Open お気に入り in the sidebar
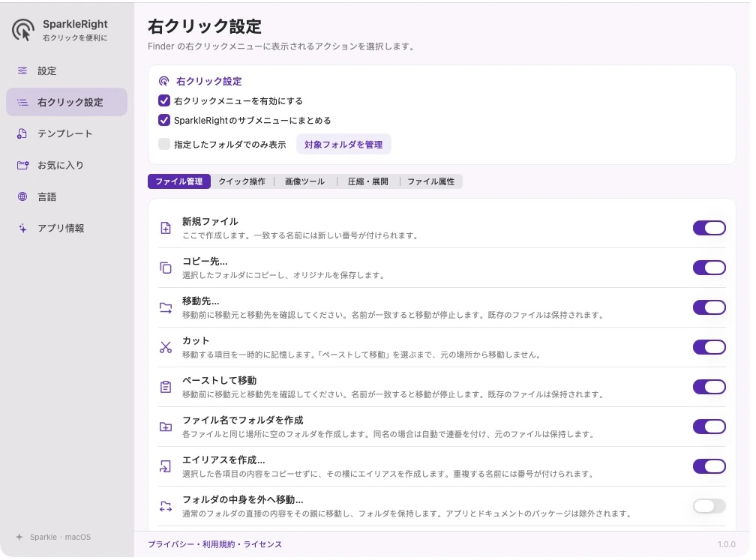The height and width of the screenshot is (560, 756). click(67, 165)
